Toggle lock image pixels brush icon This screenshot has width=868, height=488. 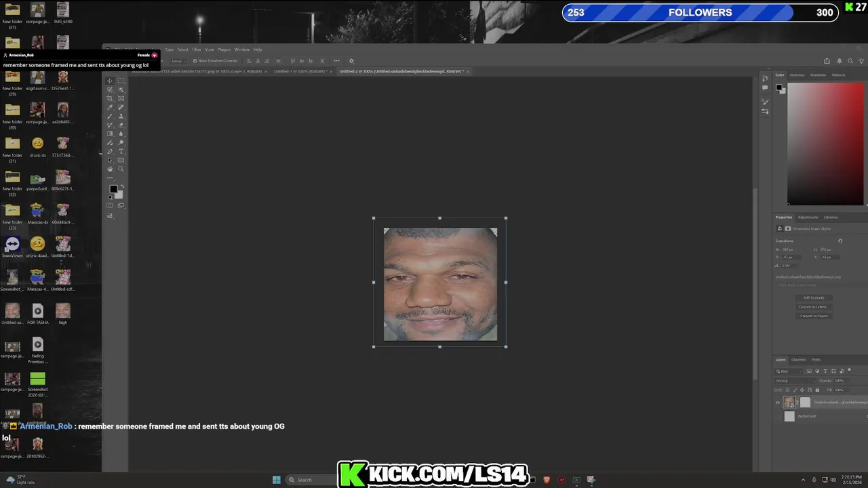point(795,390)
